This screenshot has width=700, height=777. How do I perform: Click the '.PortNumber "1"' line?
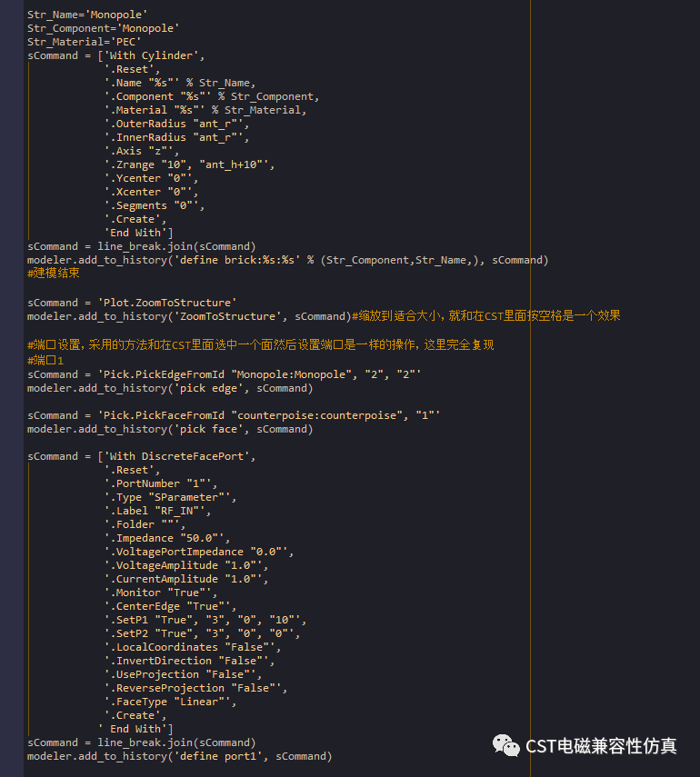[161, 484]
